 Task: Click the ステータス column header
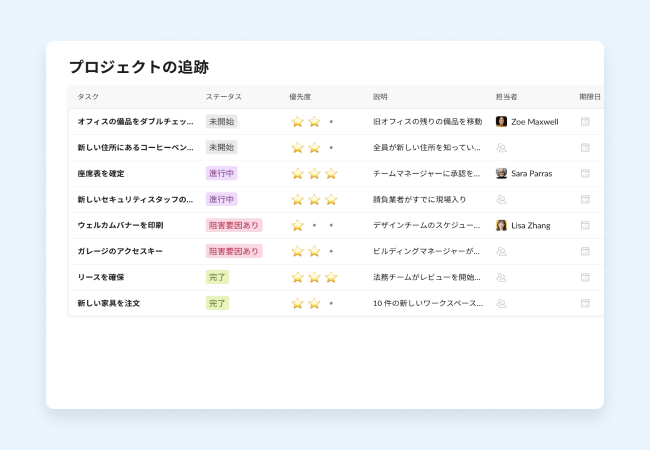pyautogui.click(x=223, y=97)
